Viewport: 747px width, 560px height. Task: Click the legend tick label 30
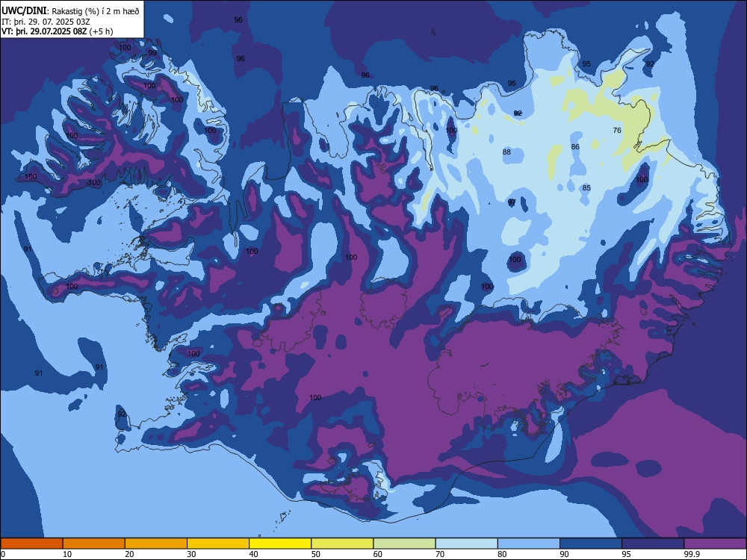pos(191,554)
